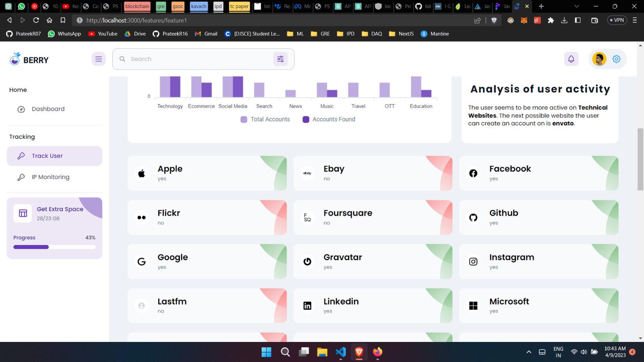Open the DAQ bookmarks folder
644x362 pixels.
point(372,34)
